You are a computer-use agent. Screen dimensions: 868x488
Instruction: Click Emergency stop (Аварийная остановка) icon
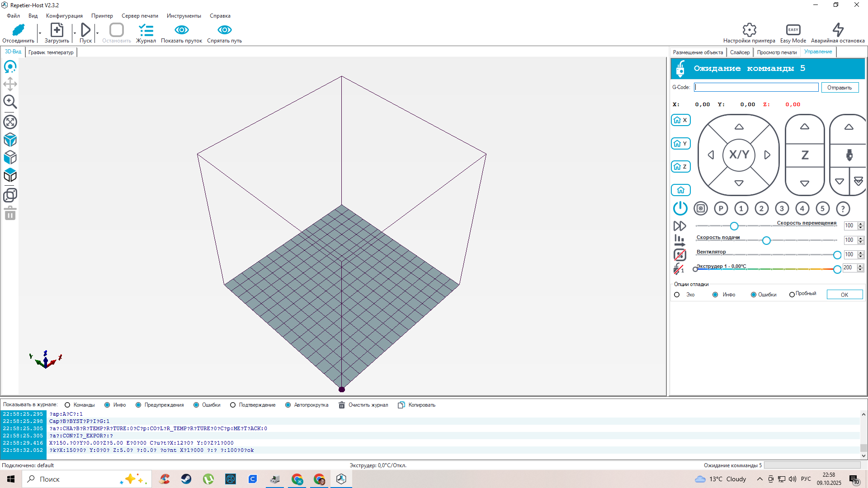[x=838, y=30]
